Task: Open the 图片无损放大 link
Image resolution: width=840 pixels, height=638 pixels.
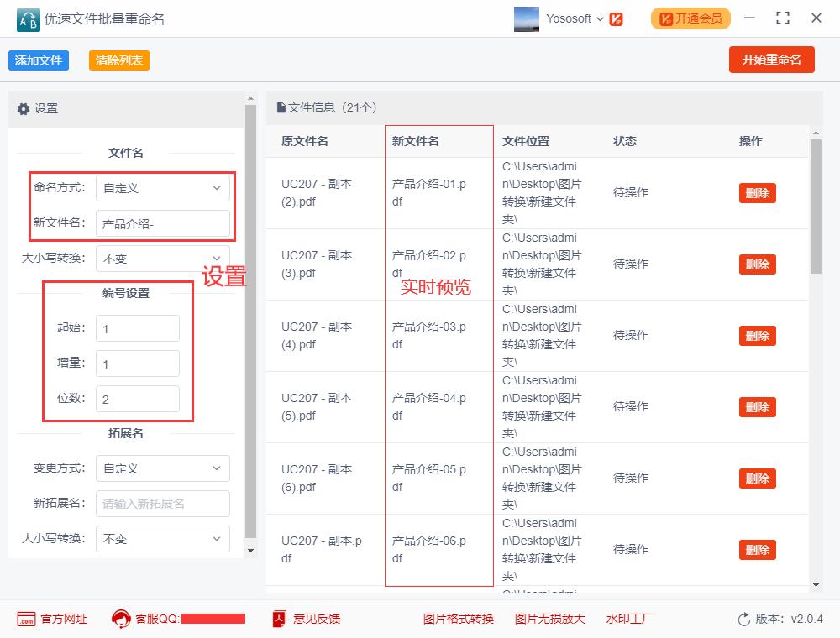Action: pos(549,620)
